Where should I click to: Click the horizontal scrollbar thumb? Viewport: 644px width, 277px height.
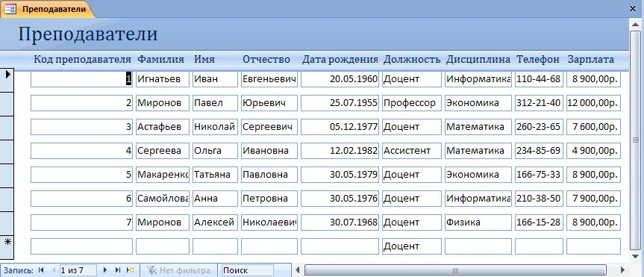[x=455, y=270]
